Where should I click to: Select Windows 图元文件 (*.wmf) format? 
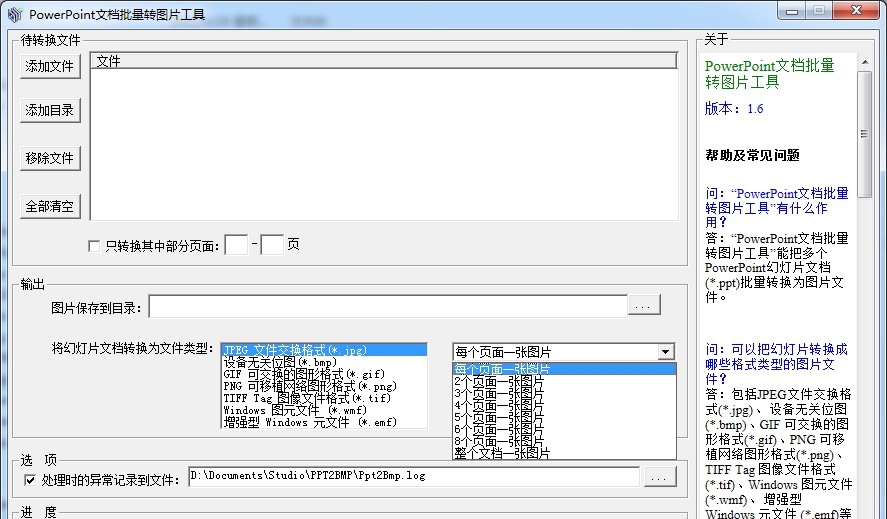(324, 410)
